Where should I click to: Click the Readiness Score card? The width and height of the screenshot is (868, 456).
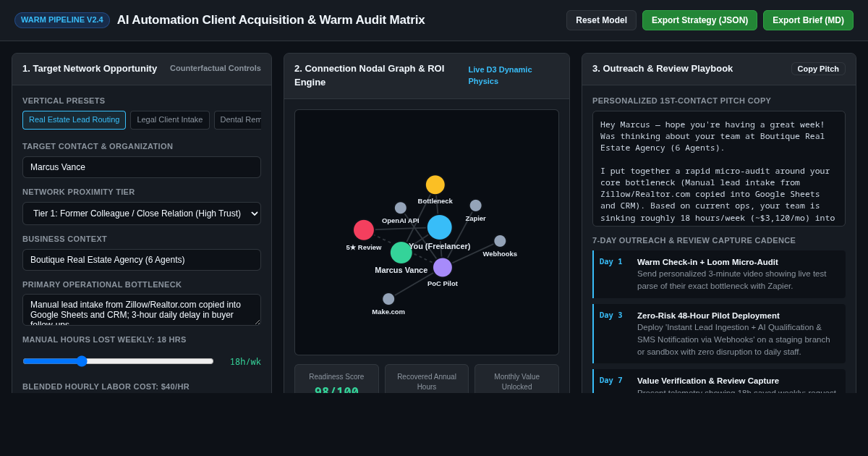[x=336, y=379]
